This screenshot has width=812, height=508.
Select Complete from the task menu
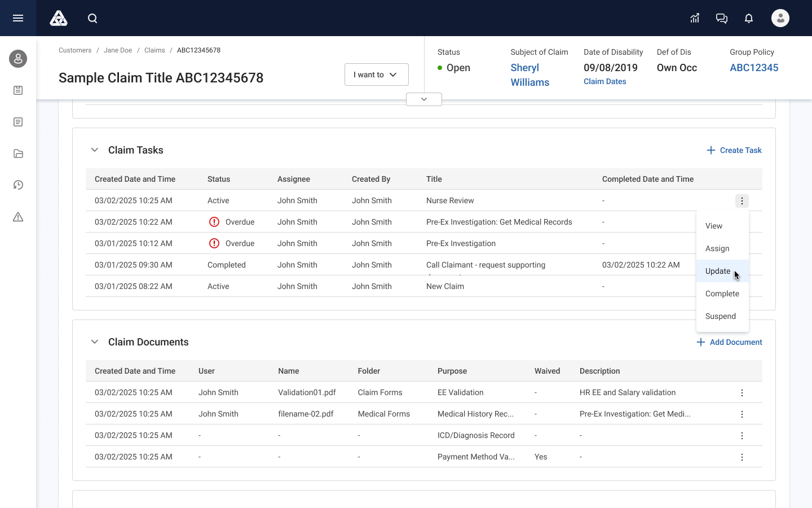722,294
